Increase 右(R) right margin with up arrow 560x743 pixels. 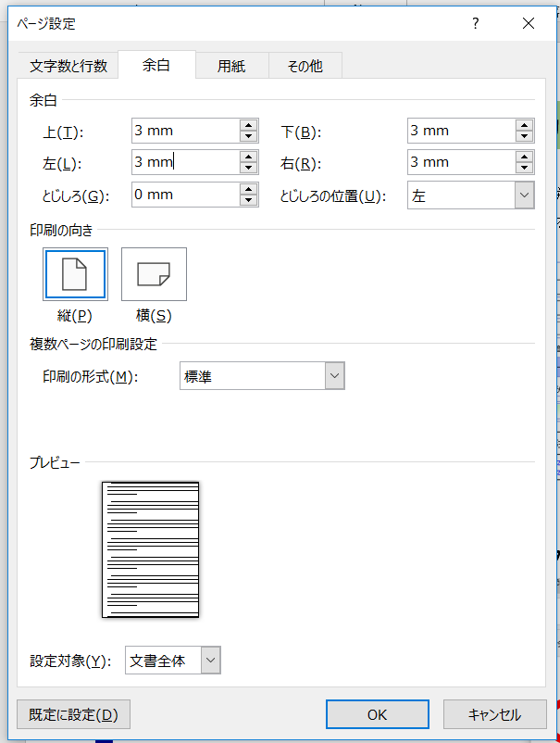click(524, 157)
